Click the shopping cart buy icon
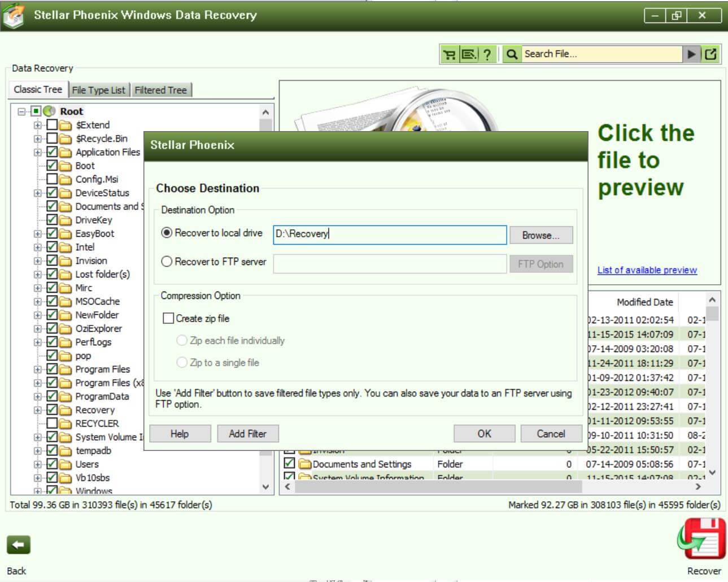The image size is (728, 582). [450, 54]
